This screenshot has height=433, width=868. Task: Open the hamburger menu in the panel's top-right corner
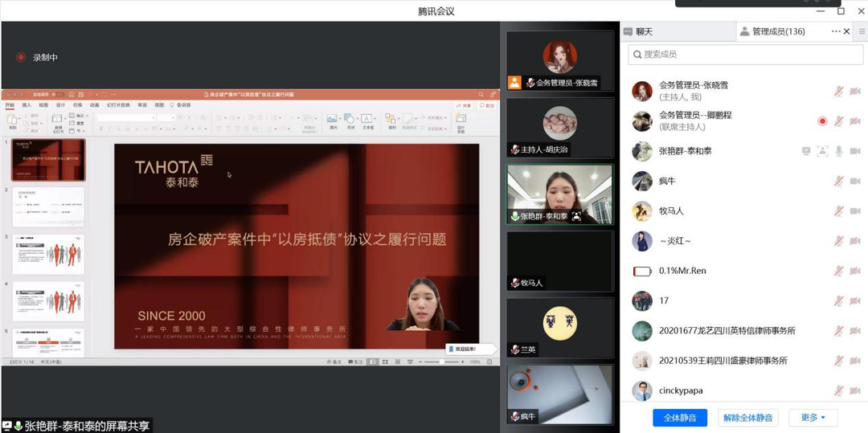pos(862,31)
